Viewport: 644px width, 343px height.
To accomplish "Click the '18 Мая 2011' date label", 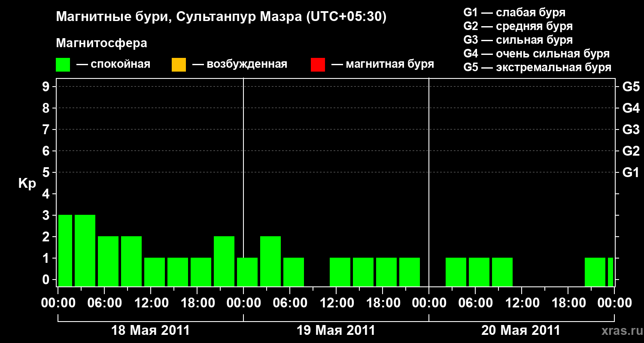I will [x=150, y=331].
